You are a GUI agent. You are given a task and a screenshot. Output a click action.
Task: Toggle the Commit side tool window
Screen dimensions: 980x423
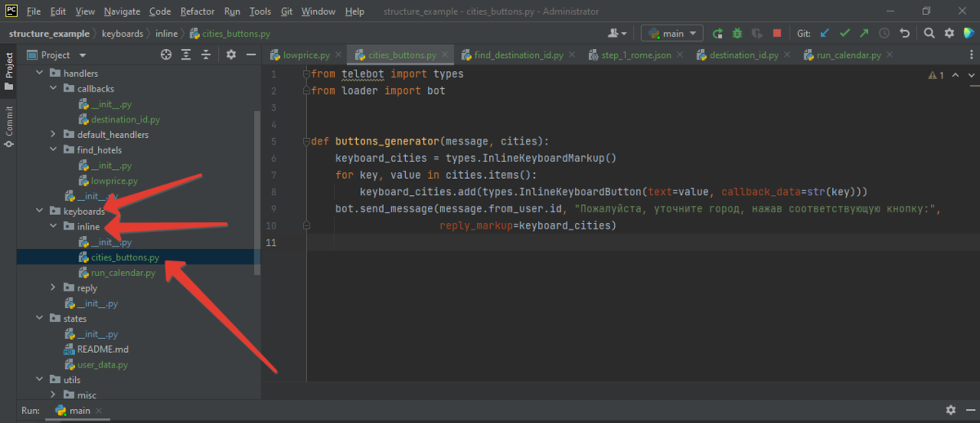pos(9,127)
